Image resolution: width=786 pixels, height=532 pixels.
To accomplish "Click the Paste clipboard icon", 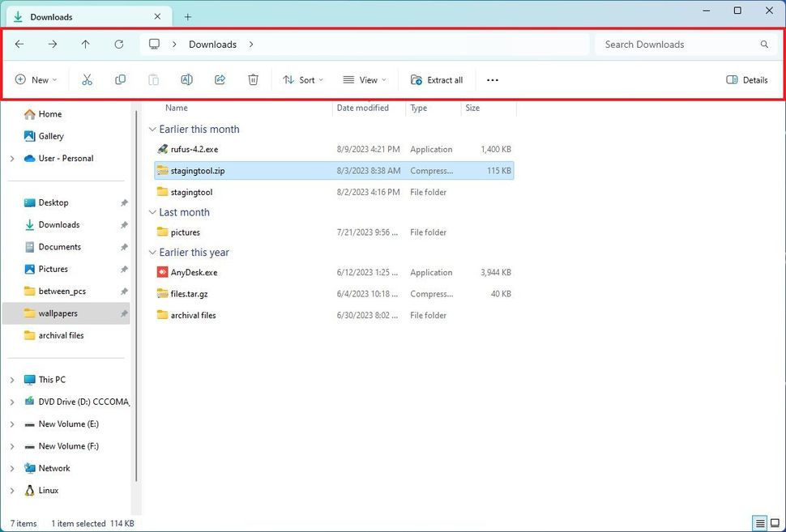I will tap(153, 79).
